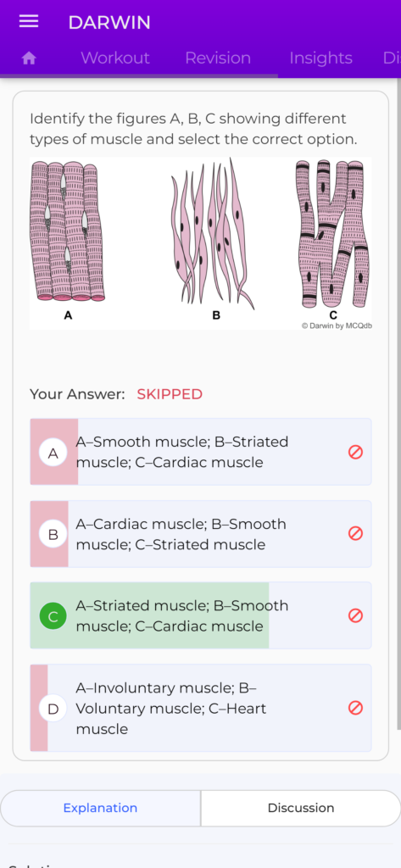Tap the prohibit icon on option A
This screenshot has height=868, width=401.
[355, 452]
